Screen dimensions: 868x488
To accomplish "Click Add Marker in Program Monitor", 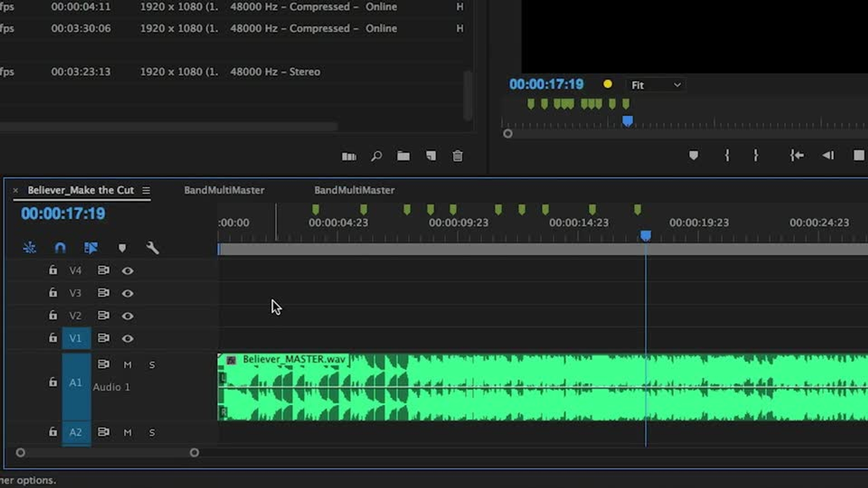I will coord(693,155).
